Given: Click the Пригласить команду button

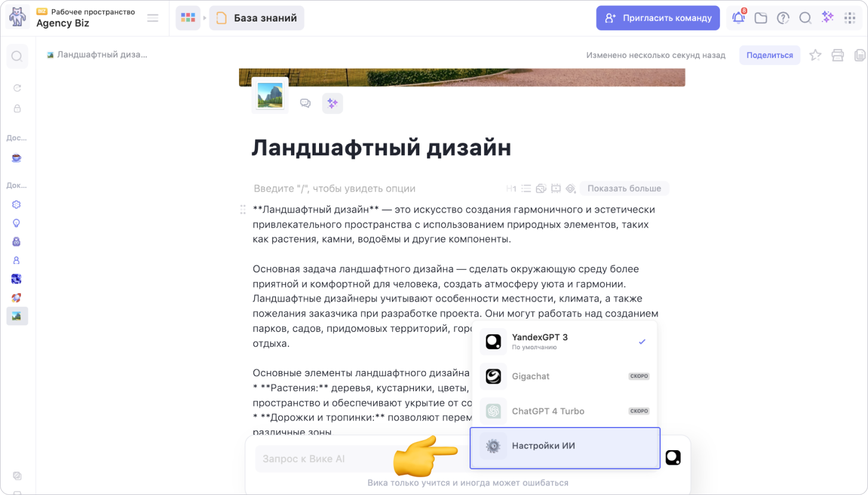Looking at the screenshot, I should (658, 18).
